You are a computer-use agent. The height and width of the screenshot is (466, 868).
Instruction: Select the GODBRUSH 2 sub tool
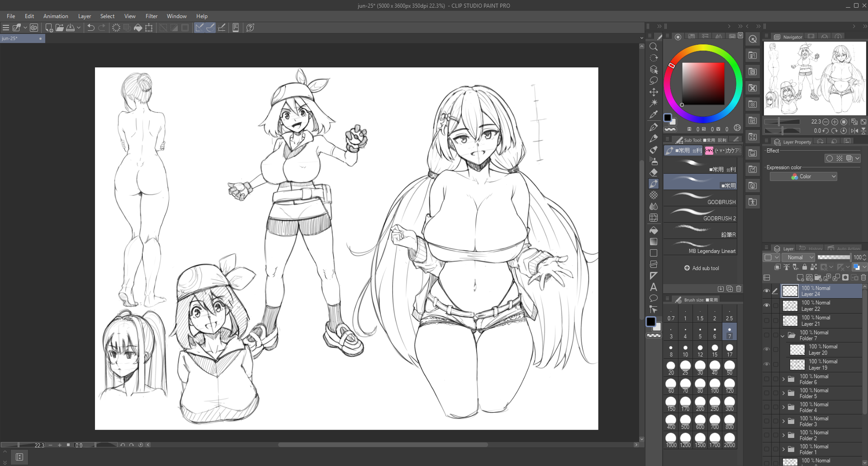(x=700, y=214)
